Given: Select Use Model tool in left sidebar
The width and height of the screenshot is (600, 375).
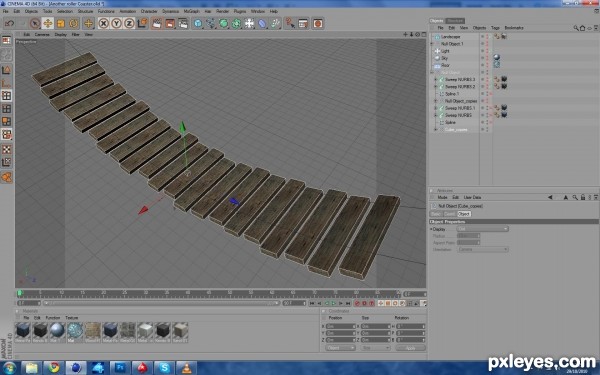Looking at the screenshot, I should click(7, 70).
